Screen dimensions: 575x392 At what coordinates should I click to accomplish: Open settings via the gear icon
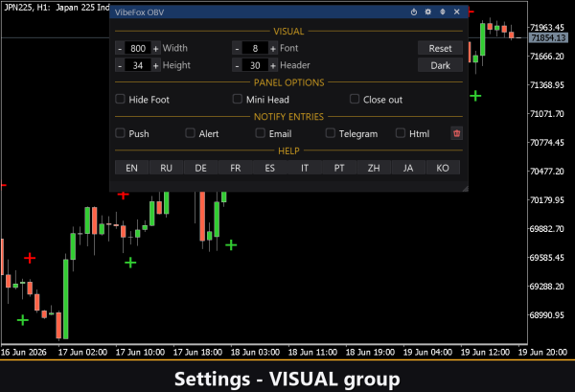pos(428,12)
